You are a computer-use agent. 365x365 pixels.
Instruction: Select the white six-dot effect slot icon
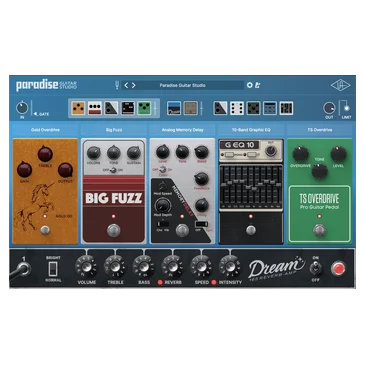point(237,108)
